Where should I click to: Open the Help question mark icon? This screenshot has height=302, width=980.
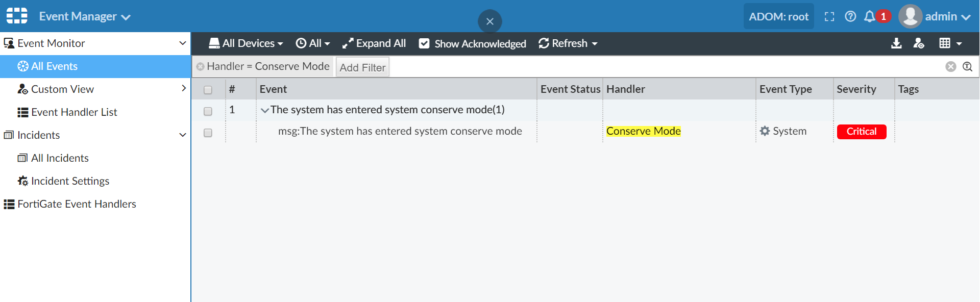850,16
